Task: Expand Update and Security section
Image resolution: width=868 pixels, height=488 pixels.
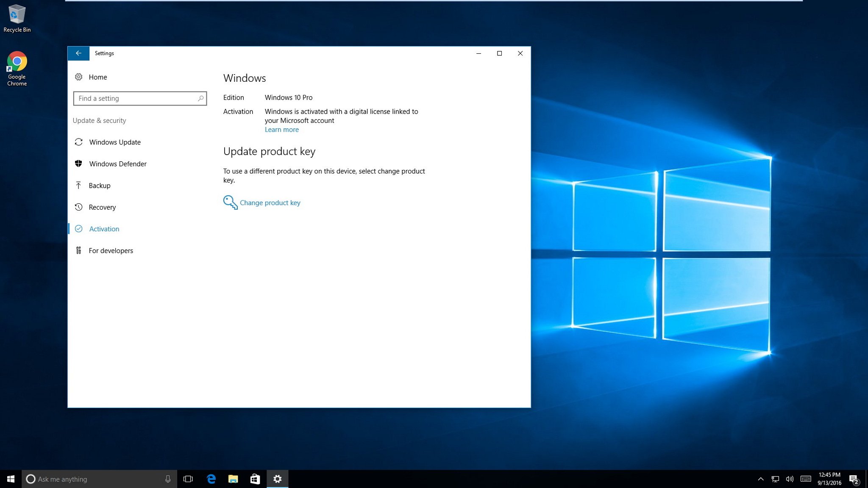Action: pos(99,120)
